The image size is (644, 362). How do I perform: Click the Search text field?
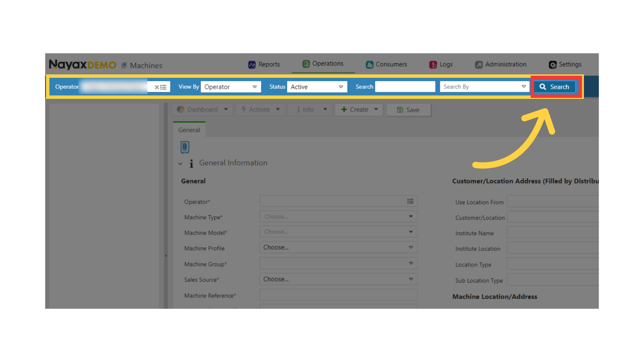(405, 86)
